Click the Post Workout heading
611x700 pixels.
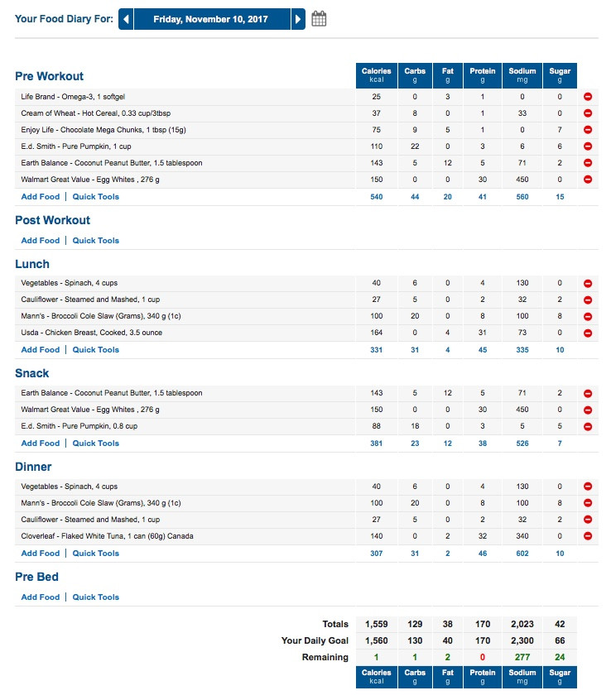52,221
